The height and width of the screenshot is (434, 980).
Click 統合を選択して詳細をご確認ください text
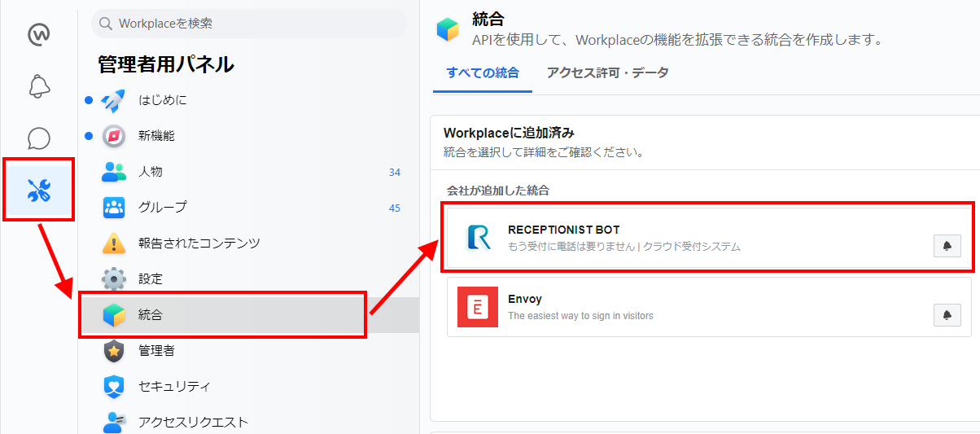point(544,152)
